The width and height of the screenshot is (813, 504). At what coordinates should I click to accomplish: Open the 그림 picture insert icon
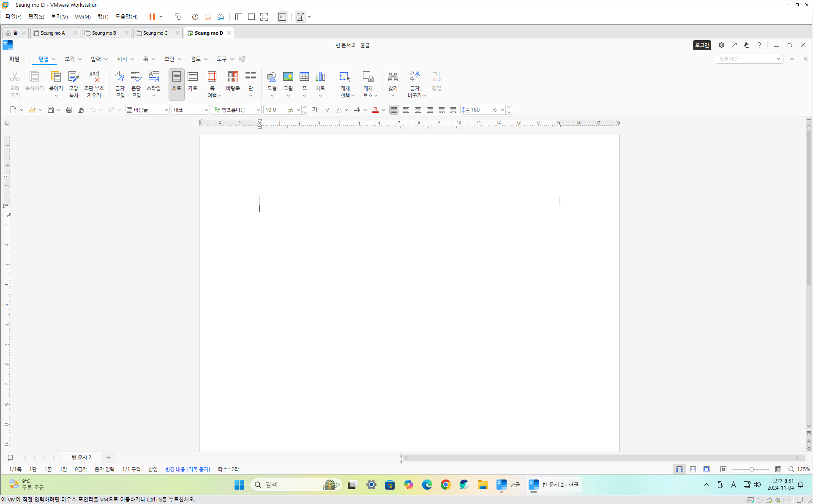288,77
